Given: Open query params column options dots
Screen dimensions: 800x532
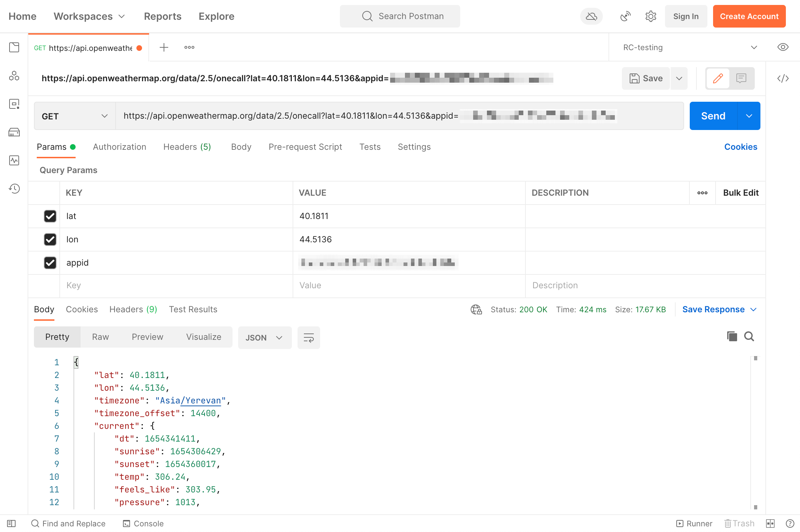Looking at the screenshot, I should [x=702, y=193].
